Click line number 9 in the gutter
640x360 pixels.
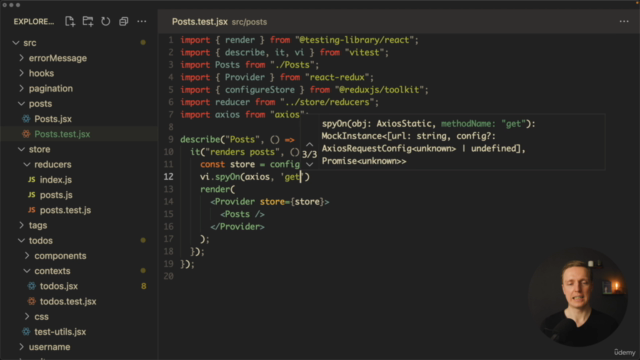coord(171,140)
